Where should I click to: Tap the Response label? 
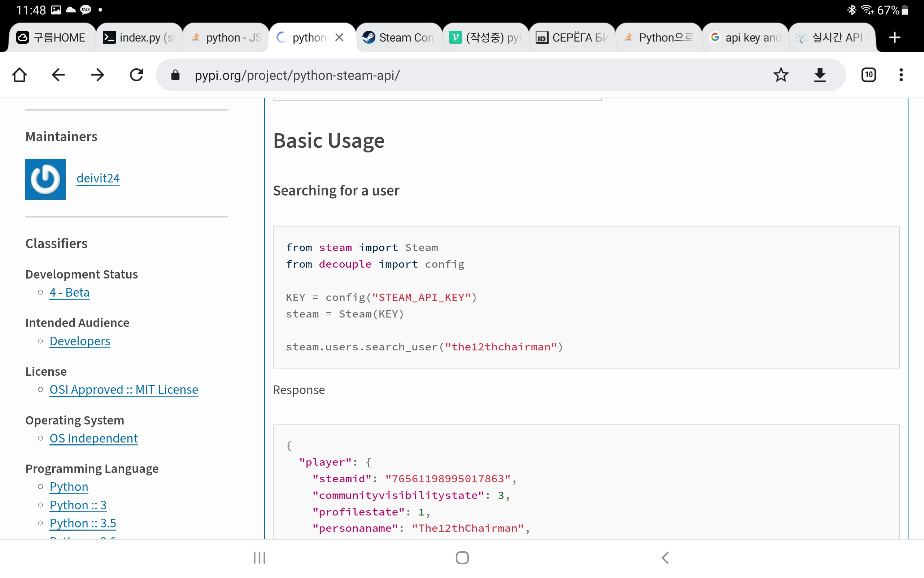299,390
